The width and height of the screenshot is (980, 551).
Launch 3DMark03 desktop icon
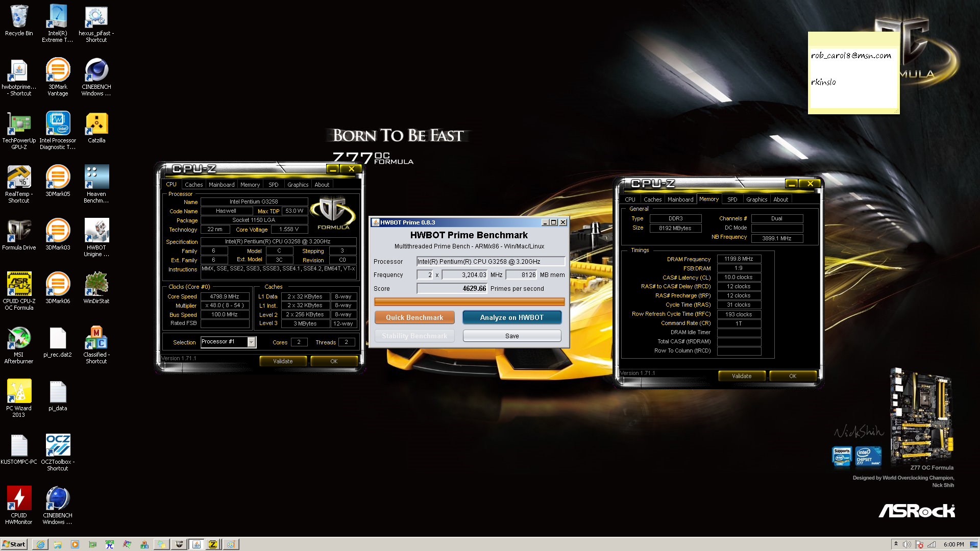tap(58, 235)
